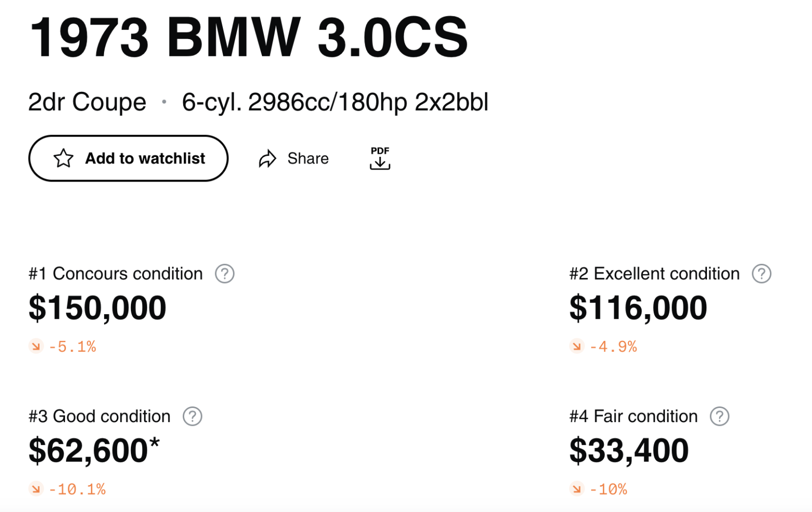Click the 2dr Coupe body style text

tap(87, 102)
